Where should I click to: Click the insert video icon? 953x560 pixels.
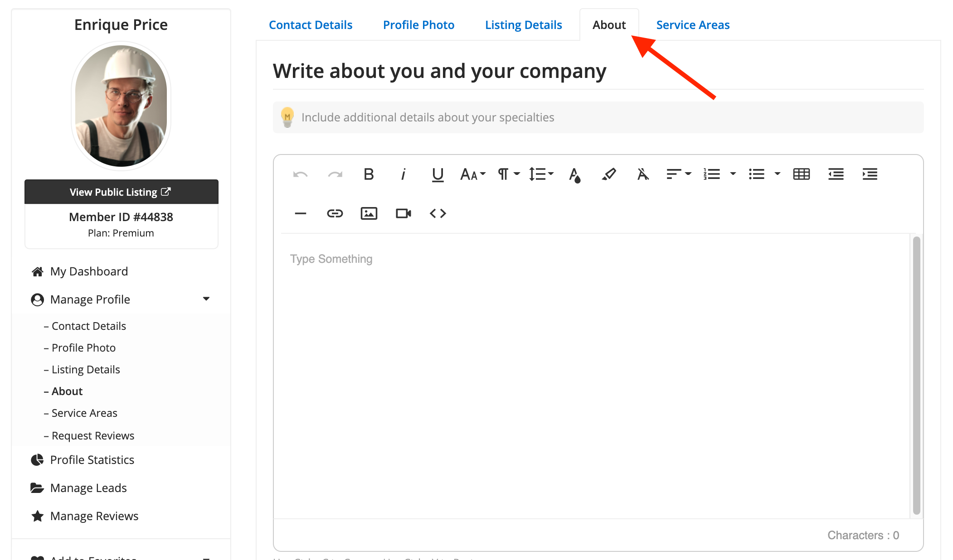pyautogui.click(x=403, y=213)
